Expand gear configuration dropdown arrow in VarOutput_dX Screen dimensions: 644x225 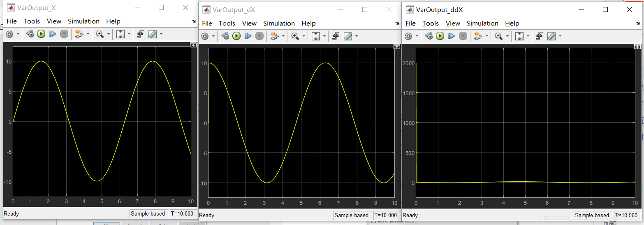tap(213, 36)
